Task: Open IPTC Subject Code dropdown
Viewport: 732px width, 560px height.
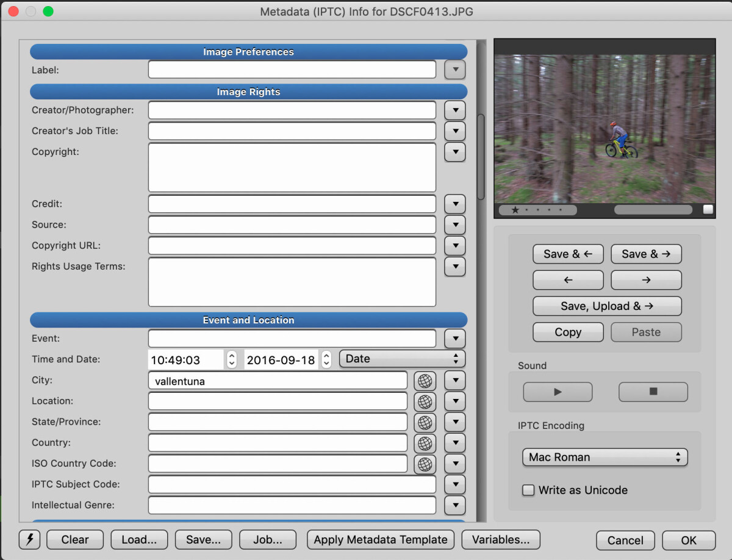Action: [x=455, y=485]
